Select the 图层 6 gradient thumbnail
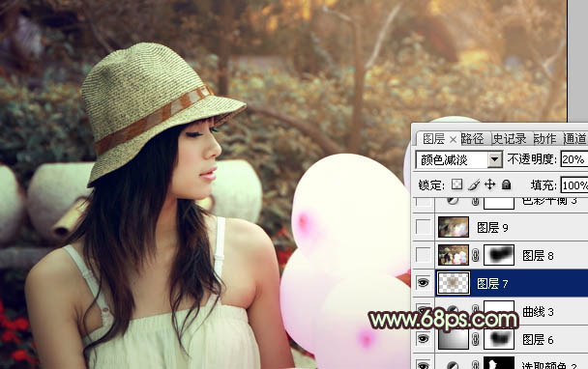The height and width of the screenshot is (369, 588). tap(454, 339)
